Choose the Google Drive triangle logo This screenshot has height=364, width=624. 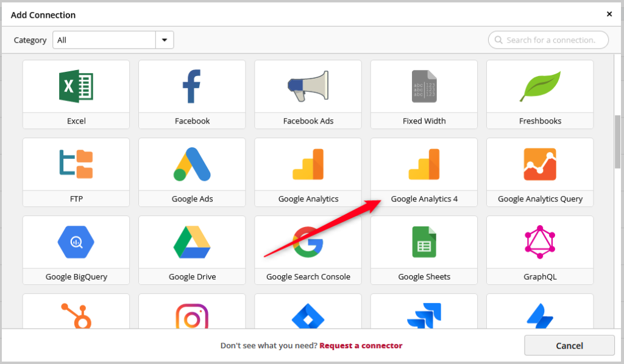pyautogui.click(x=192, y=242)
